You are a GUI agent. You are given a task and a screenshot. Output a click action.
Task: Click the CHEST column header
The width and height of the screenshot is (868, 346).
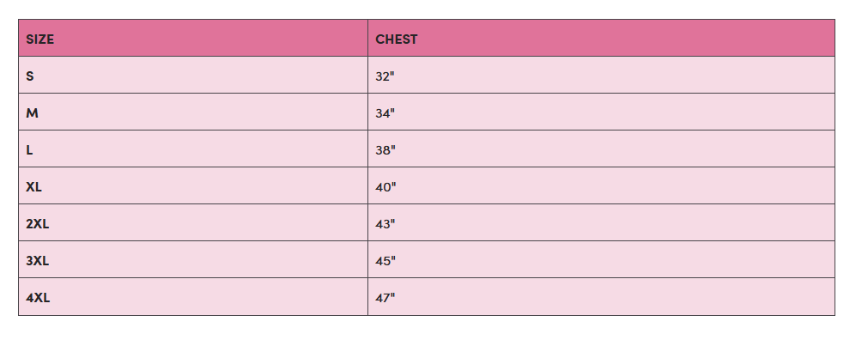click(397, 39)
